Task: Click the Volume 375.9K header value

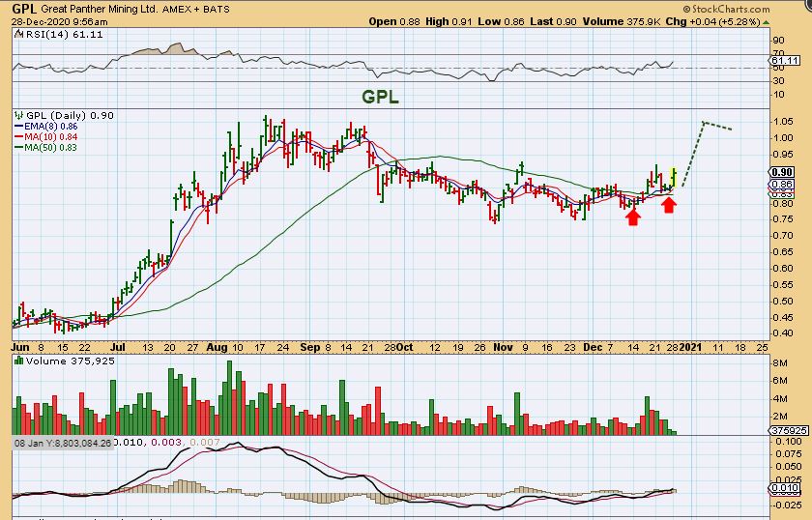Action: [x=622, y=22]
